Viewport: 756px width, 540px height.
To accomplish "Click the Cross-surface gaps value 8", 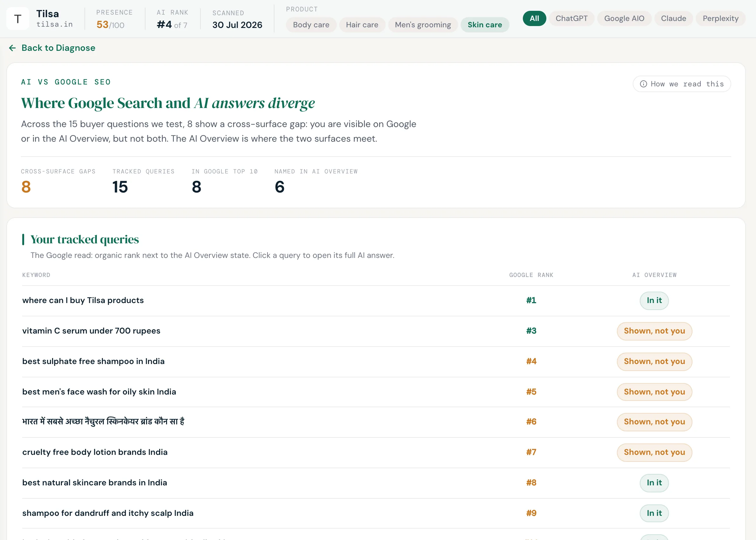I will coord(26,187).
